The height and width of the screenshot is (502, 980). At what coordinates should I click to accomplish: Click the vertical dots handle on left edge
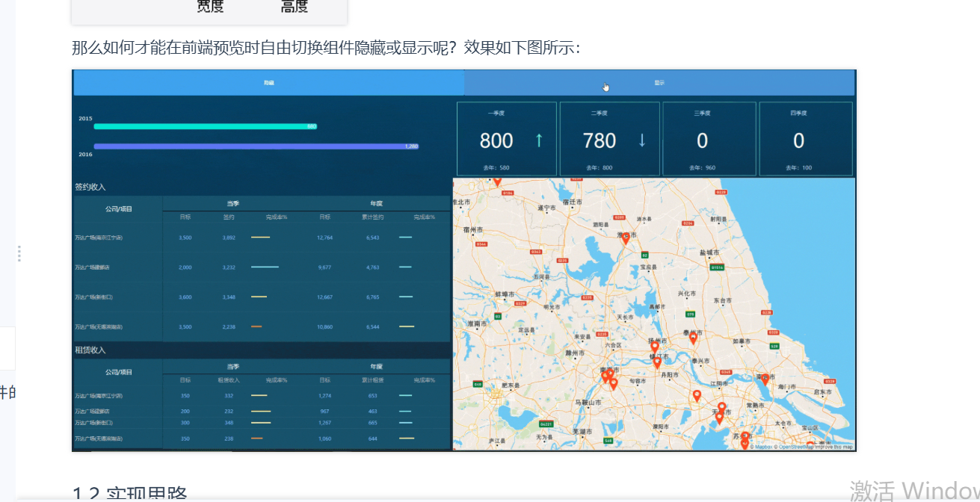point(19,253)
